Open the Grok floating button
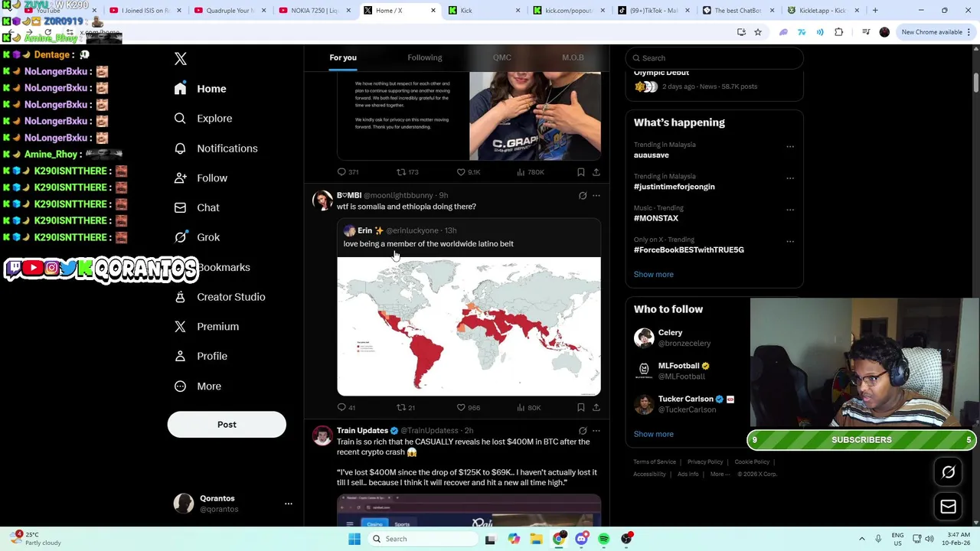This screenshot has height=551, width=980. [x=948, y=472]
